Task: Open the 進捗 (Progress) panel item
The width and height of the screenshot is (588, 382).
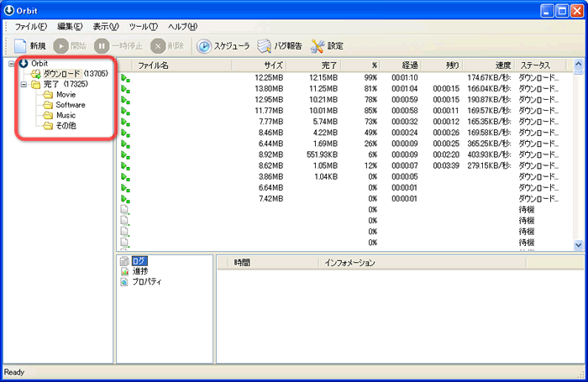Action: pos(140,271)
